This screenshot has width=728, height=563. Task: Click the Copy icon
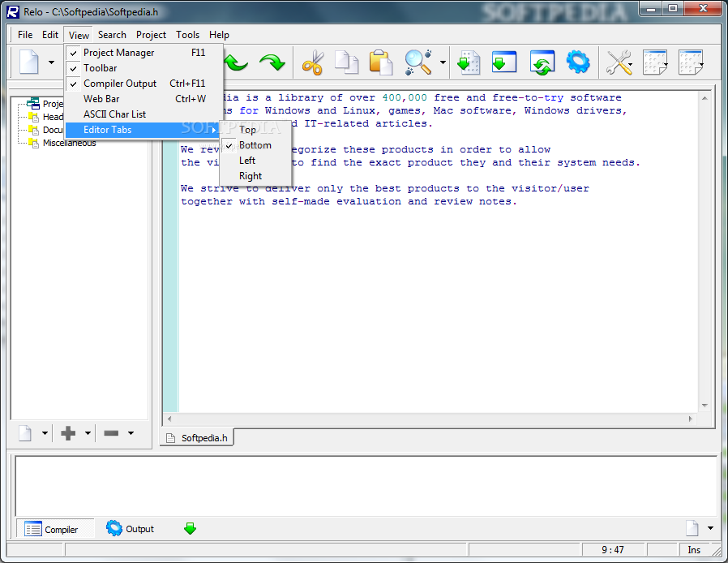(347, 62)
